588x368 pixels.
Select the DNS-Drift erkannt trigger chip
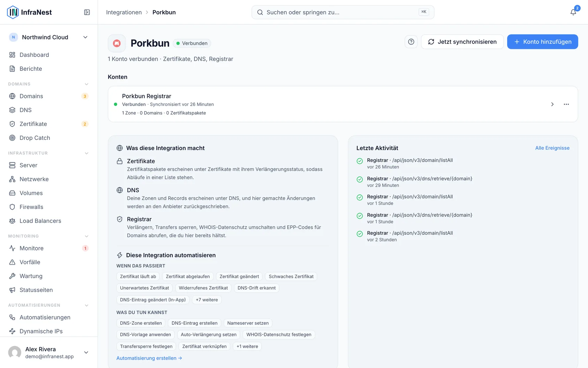(257, 288)
